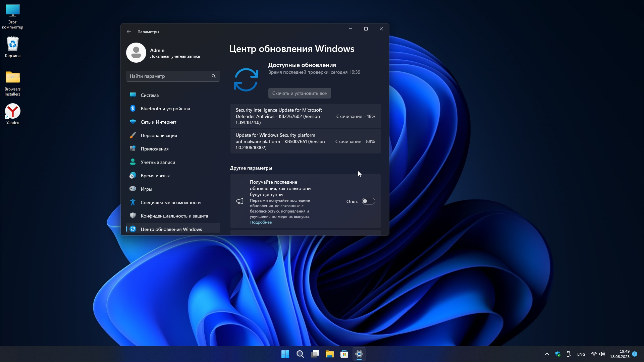Image resolution: width=644 pixels, height=362 pixels.
Task: Select the Персонализация brush item
Action: pyautogui.click(x=159, y=135)
